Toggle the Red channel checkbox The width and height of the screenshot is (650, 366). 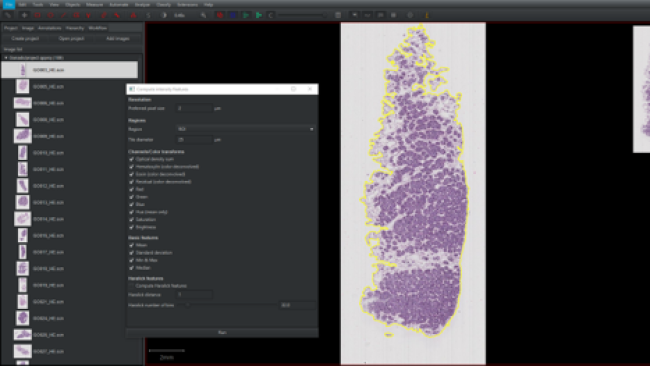[x=131, y=189]
